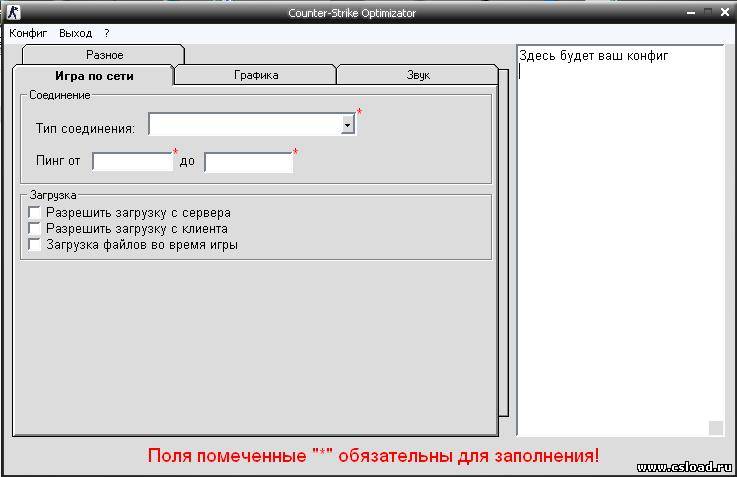
Task: Check Загрузка файлов во время игры
Action: pos(35,244)
